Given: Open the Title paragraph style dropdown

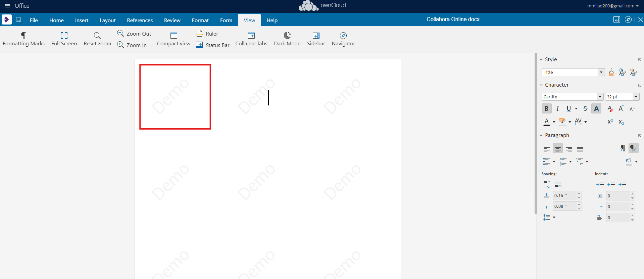Looking at the screenshot, I should (x=601, y=72).
